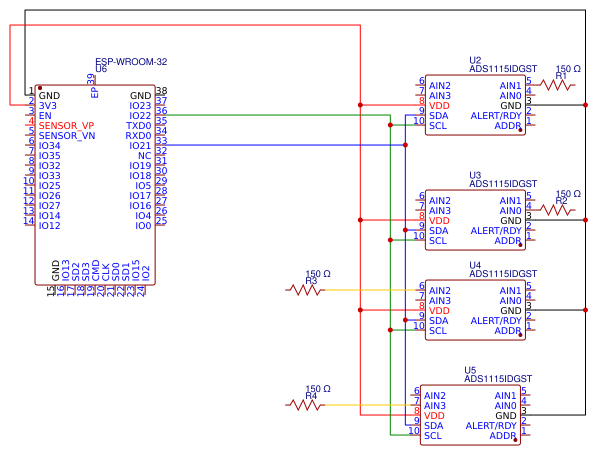Select the R4 resistor symbol
This screenshot has width=598, height=455.
click(x=305, y=405)
